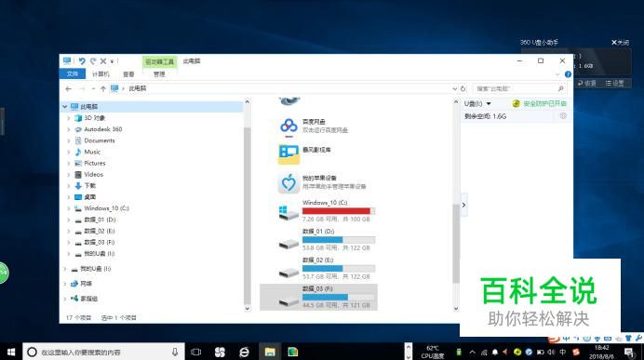Click the delete X icon in quick access toolbar
The height and width of the screenshot is (360, 644).
103,61
